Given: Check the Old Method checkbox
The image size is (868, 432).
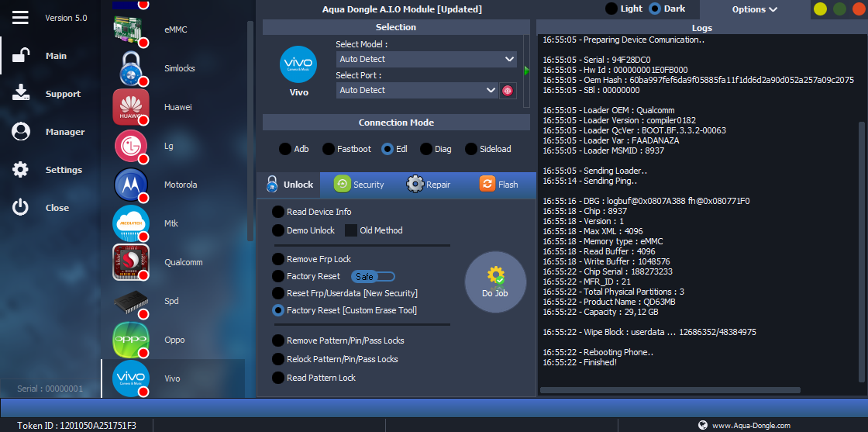Looking at the screenshot, I should pos(351,230).
